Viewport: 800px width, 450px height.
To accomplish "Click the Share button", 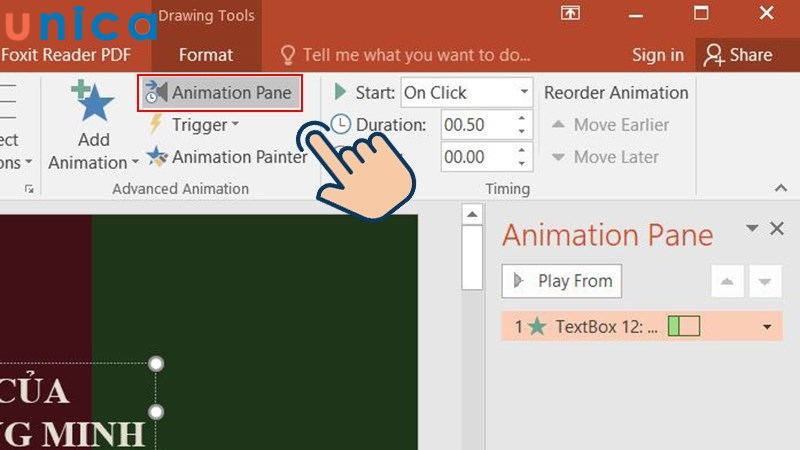I will (738, 55).
